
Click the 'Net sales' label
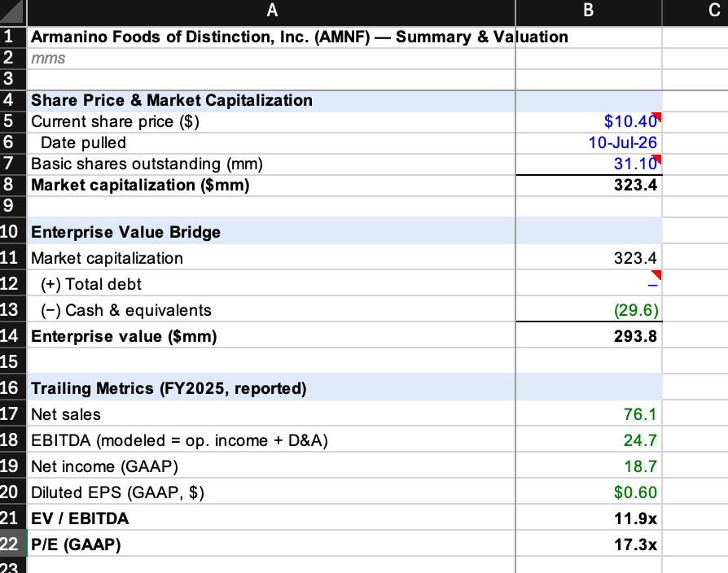click(x=272, y=413)
